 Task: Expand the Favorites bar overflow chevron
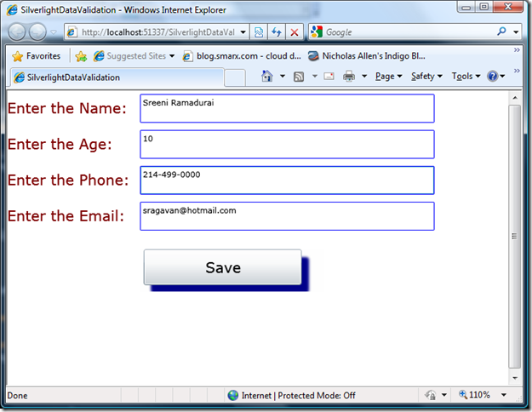point(517,50)
